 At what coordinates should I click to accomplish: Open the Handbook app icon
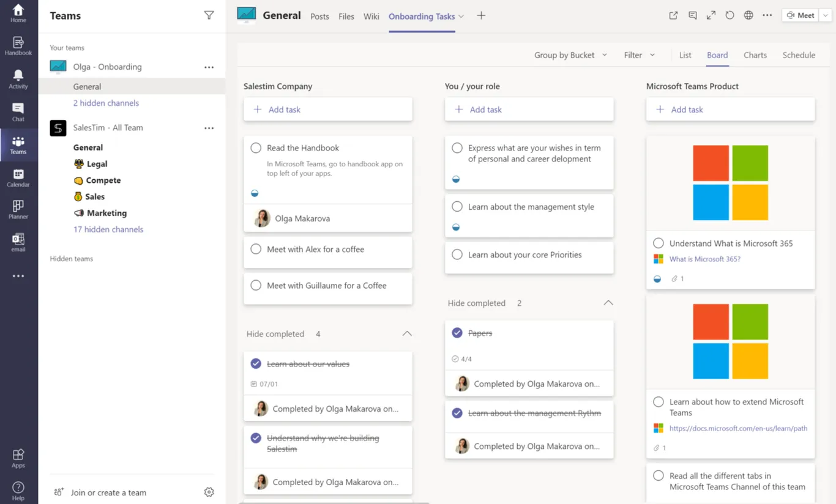[18, 46]
